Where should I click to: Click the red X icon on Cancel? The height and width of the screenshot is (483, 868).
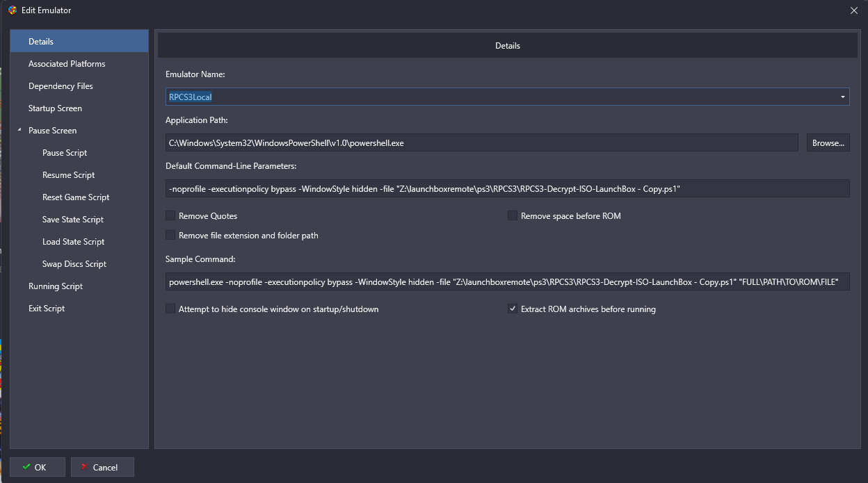pos(85,467)
